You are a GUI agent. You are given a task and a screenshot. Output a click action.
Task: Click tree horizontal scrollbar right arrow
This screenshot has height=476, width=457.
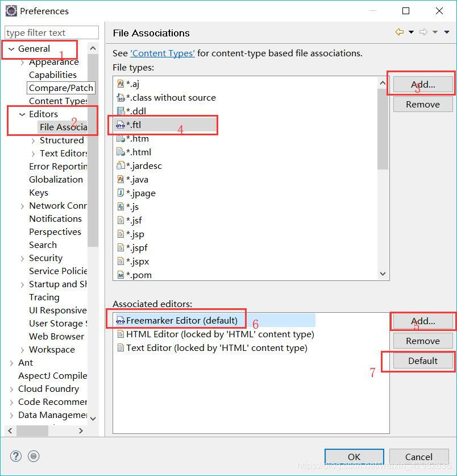(x=81, y=431)
